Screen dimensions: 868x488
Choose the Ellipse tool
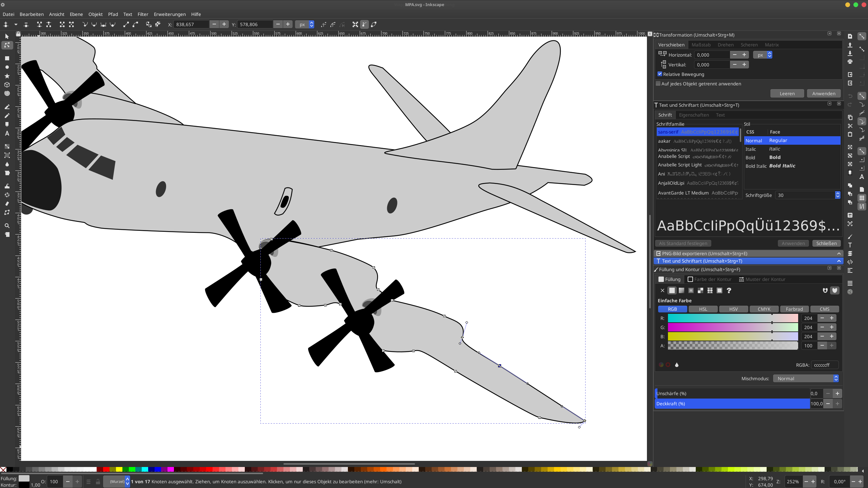pyautogui.click(x=7, y=67)
